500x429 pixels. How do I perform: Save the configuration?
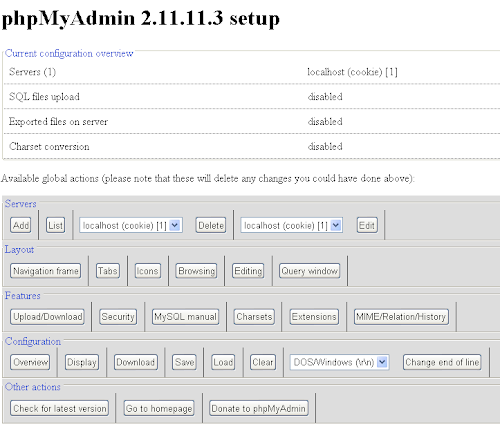click(184, 362)
